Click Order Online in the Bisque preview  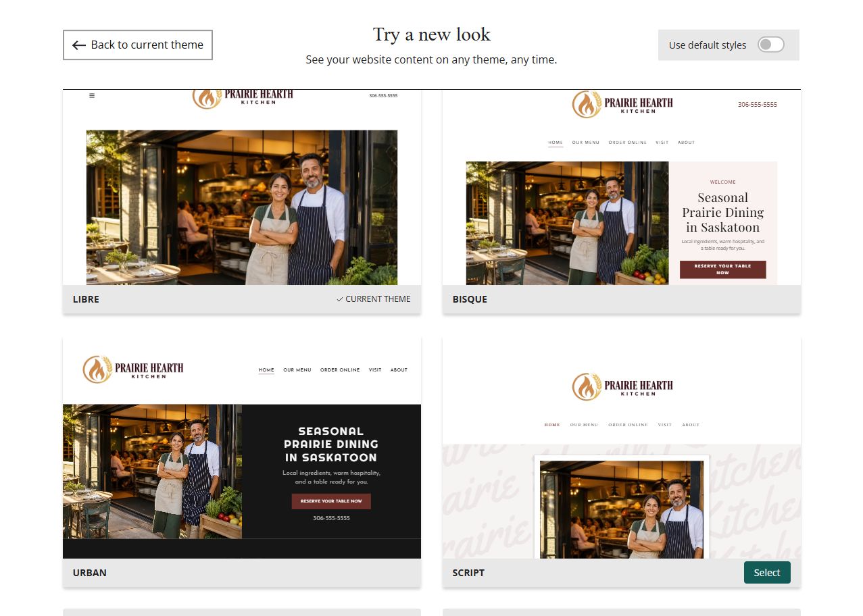627,143
